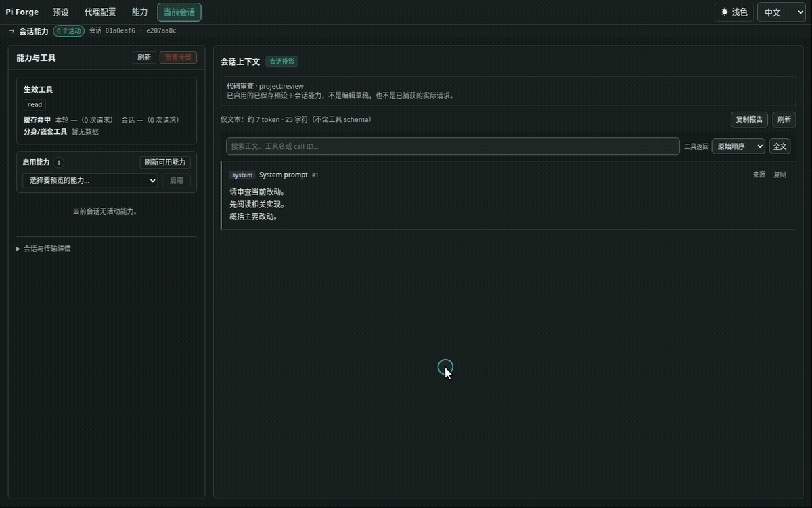
Task: Click the 启用能力 count badge 1
Action: [x=58, y=163]
